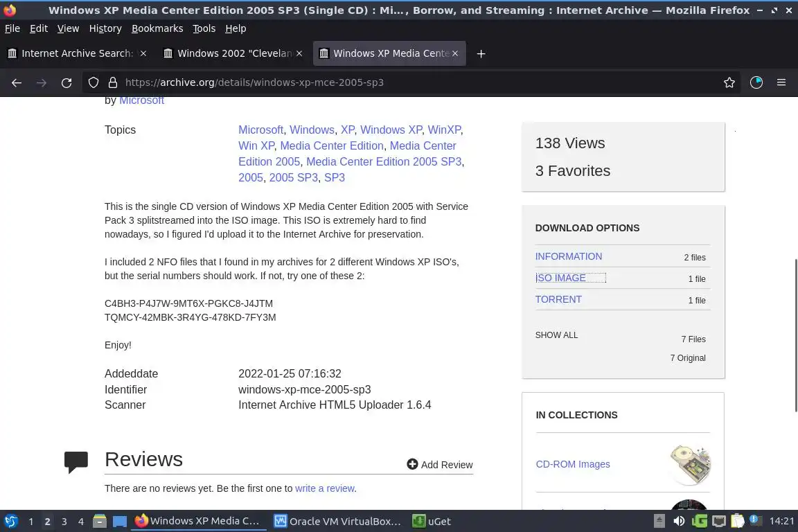
Task: Click the vertical page scrollbar
Action: pos(795,335)
